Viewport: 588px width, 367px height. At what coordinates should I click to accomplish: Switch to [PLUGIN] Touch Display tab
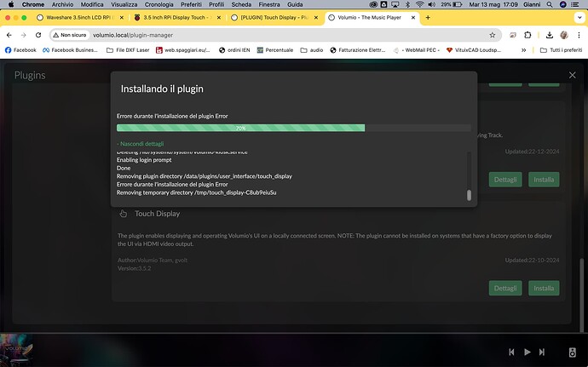coord(274,17)
